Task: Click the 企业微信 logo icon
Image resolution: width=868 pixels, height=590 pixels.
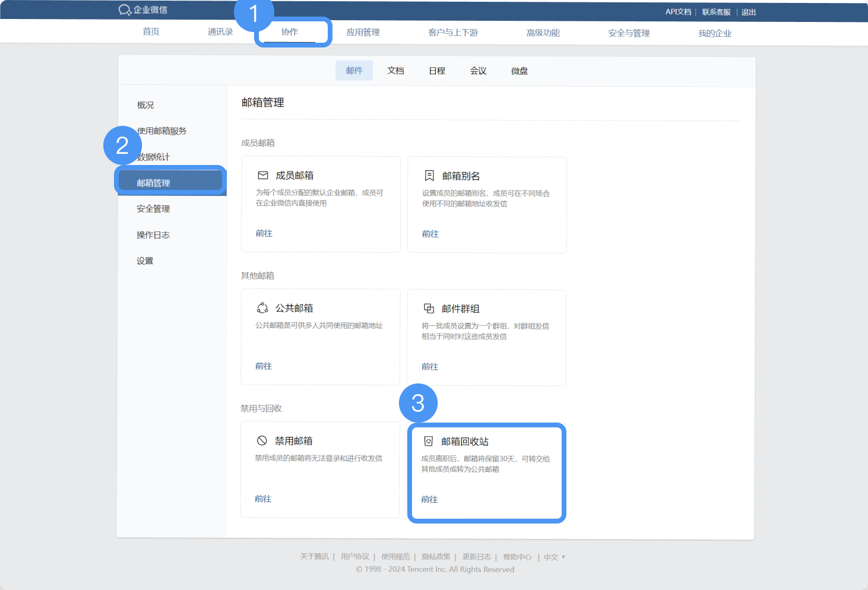Action: point(125,10)
